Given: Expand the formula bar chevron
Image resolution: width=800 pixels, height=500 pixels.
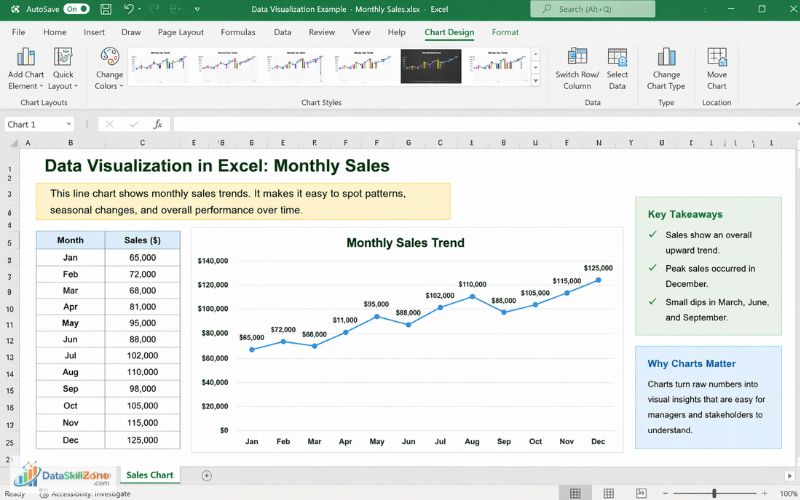Looking at the screenshot, I should (x=798, y=124).
